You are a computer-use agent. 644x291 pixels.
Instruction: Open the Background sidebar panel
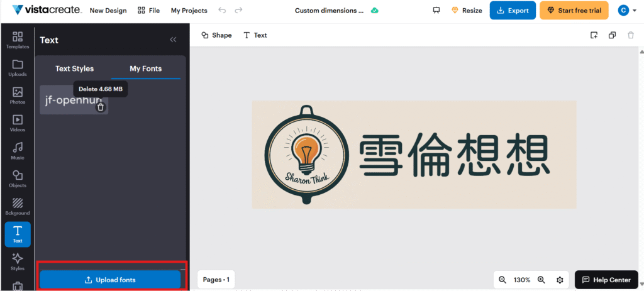click(x=18, y=206)
